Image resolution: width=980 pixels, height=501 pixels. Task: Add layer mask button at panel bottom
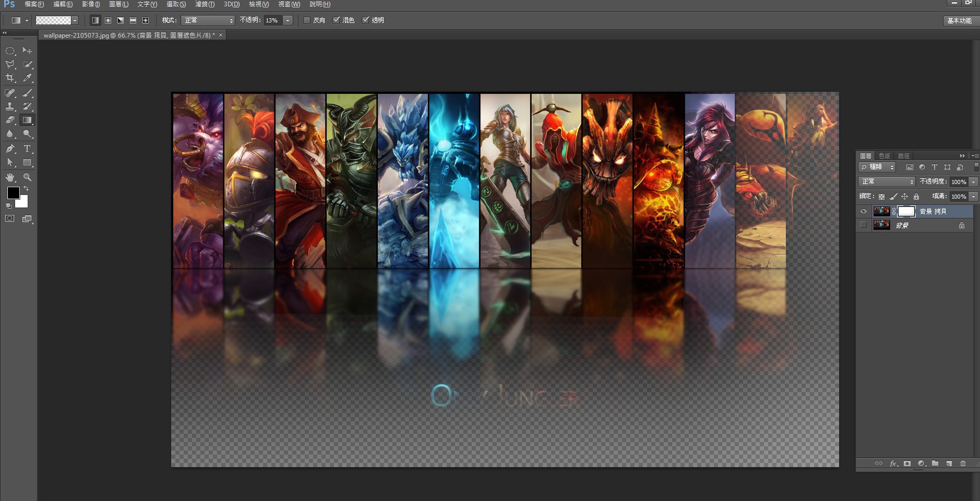pos(907,463)
